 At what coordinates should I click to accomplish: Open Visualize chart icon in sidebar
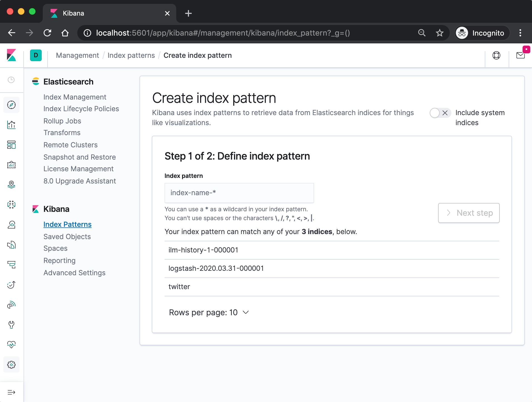coord(11,125)
